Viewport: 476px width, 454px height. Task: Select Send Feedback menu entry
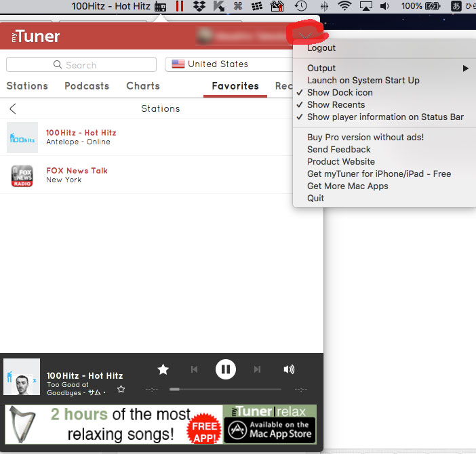coord(384,150)
